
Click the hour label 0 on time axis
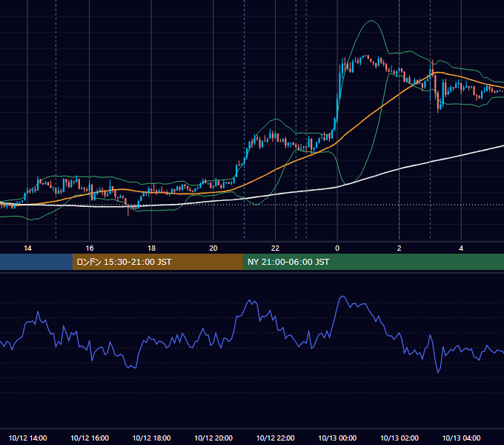pyautogui.click(x=337, y=248)
